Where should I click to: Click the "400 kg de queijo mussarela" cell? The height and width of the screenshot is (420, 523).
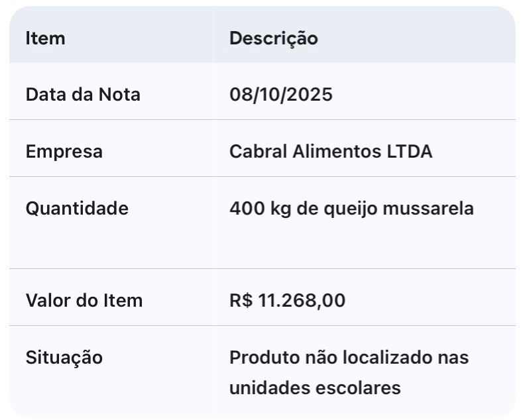[351, 209]
